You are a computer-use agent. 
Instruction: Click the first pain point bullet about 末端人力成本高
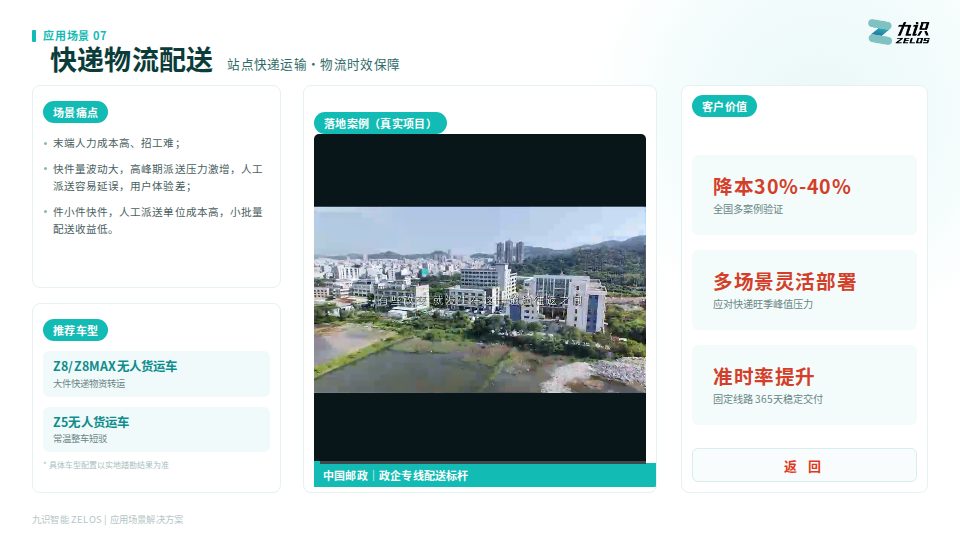[116, 143]
